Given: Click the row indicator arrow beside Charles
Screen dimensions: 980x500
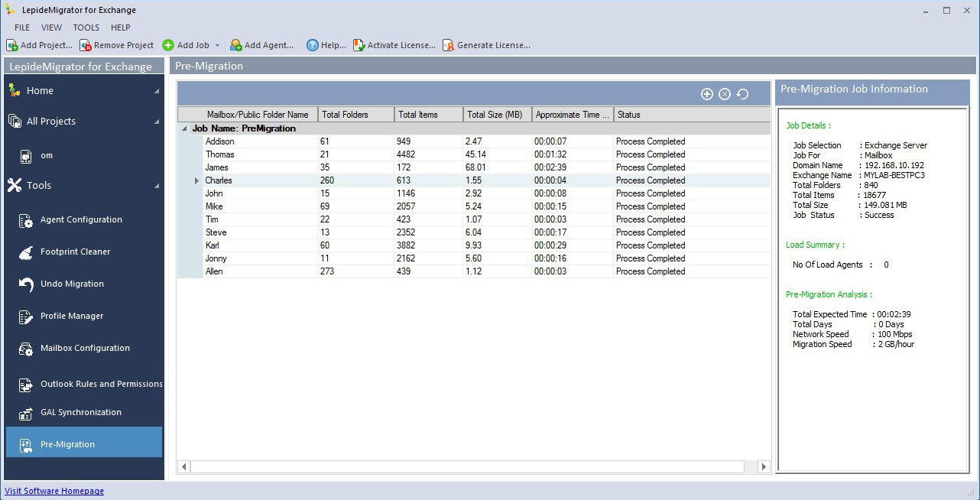Looking at the screenshot, I should [198, 180].
